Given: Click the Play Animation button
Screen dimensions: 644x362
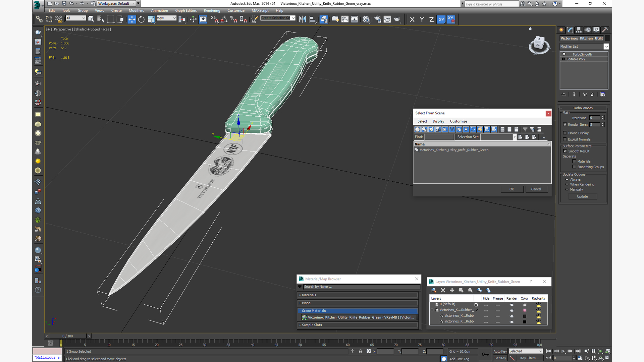Looking at the screenshot, I should pyautogui.click(x=563, y=351).
